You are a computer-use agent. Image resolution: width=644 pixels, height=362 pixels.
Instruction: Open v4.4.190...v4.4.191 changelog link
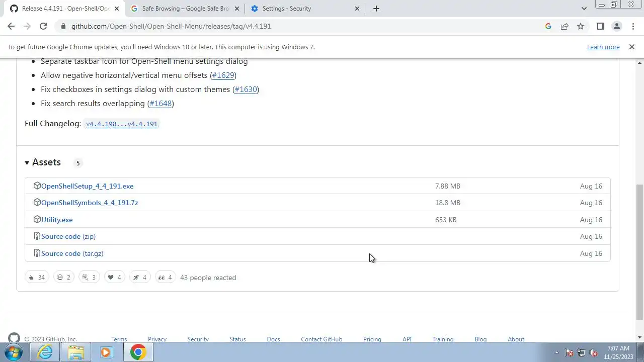122,124
